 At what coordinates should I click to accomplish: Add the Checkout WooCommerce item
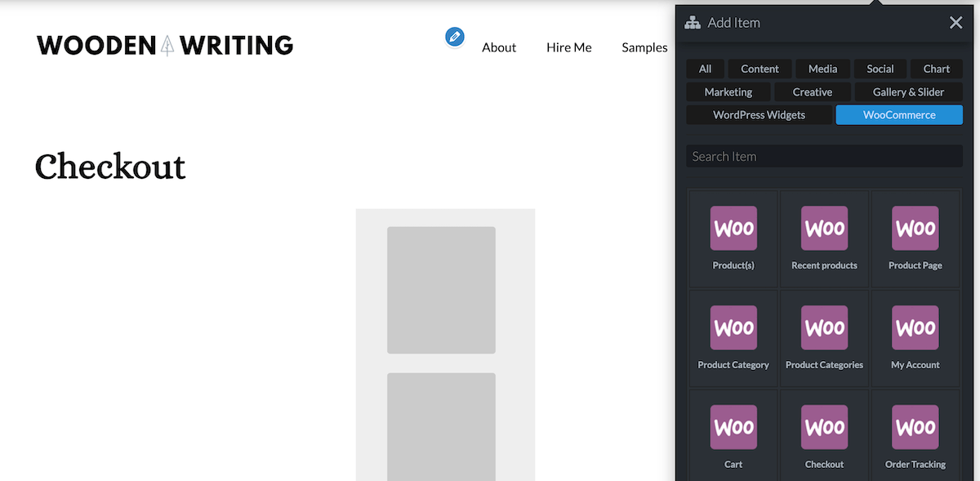click(x=824, y=436)
